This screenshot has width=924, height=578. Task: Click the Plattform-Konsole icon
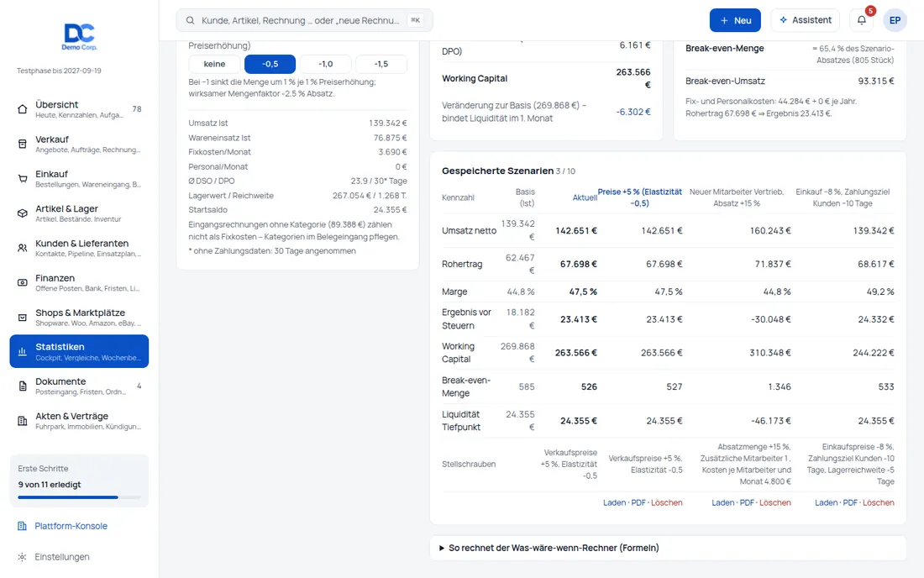pos(22,526)
